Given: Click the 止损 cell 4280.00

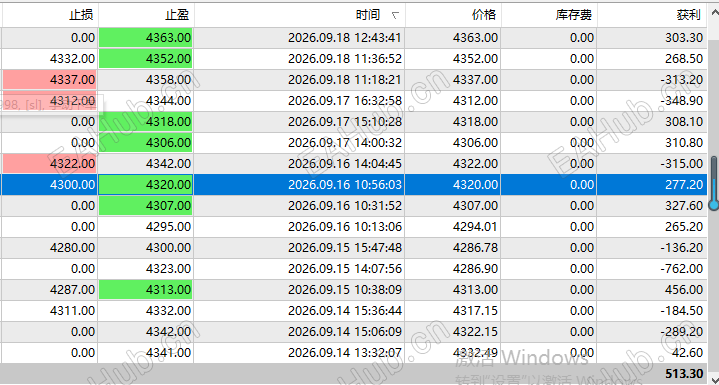Looking at the screenshot, I should tap(50, 248).
